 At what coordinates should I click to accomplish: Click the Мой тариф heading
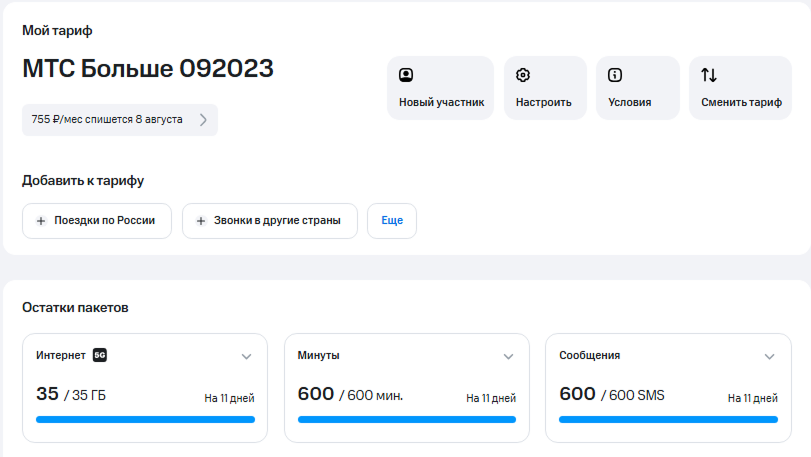coord(57,31)
